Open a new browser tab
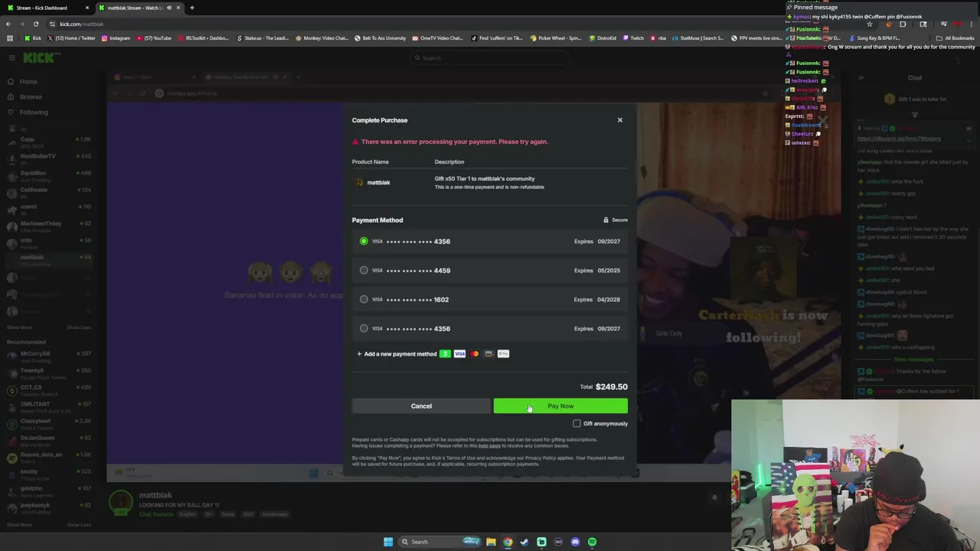Screen dimensions: 980x551 192,8
